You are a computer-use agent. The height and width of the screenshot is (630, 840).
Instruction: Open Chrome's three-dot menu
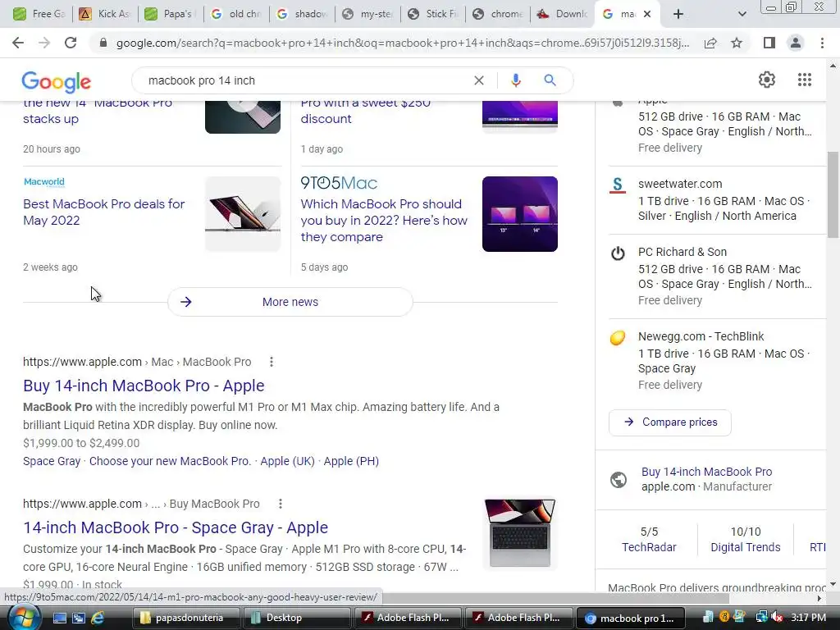click(x=822, y=43)
